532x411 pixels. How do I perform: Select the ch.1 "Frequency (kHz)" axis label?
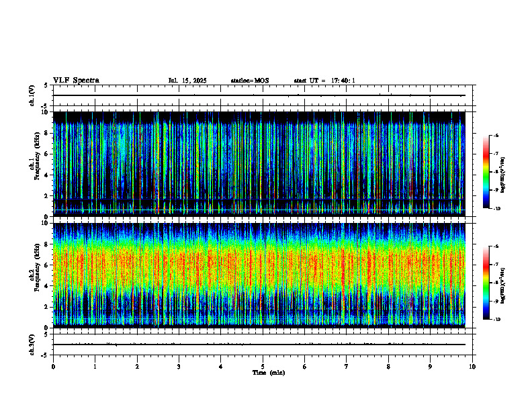point(37,156)
